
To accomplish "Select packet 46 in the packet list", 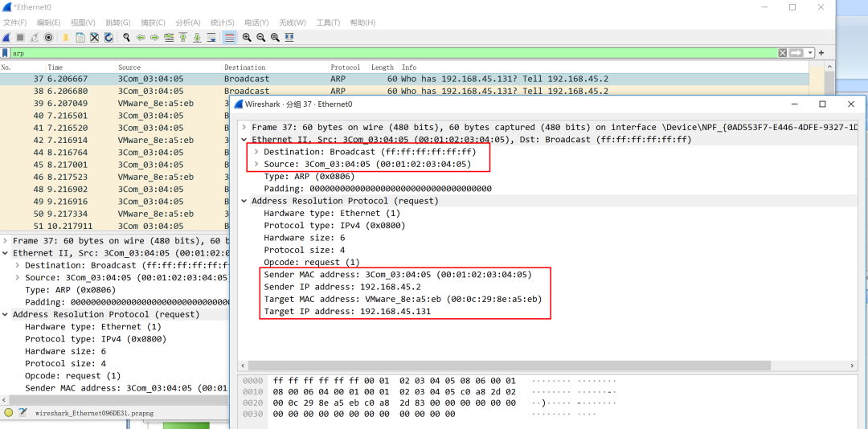I will [x=115, y=177].
